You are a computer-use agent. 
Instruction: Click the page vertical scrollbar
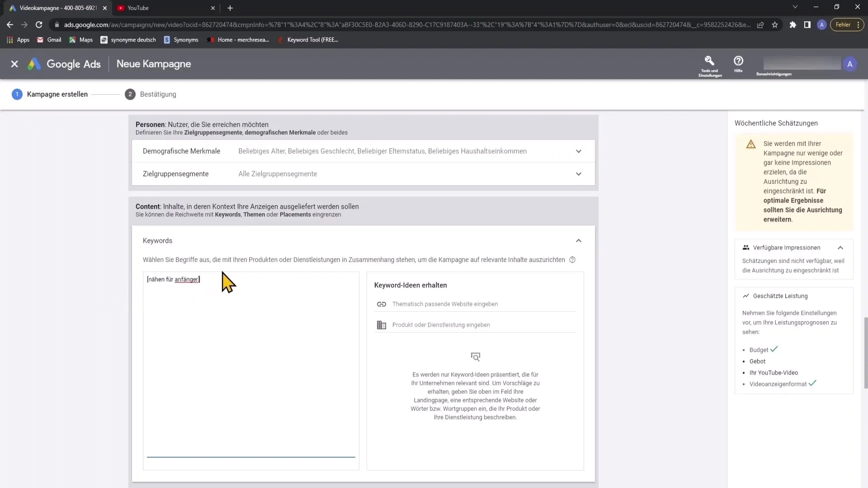(865, 352)
